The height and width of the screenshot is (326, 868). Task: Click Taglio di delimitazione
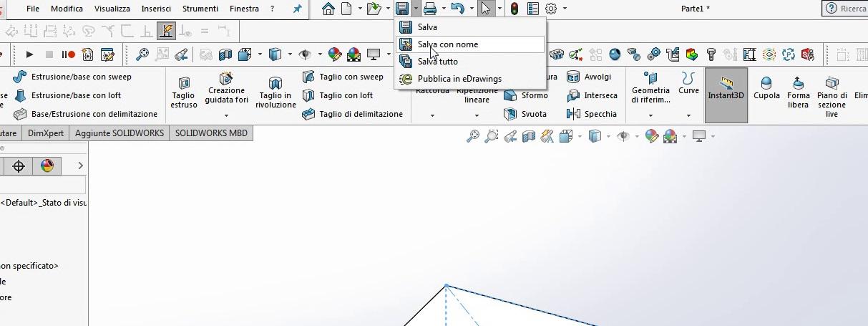pyautogui.click(x=353, y=114)
